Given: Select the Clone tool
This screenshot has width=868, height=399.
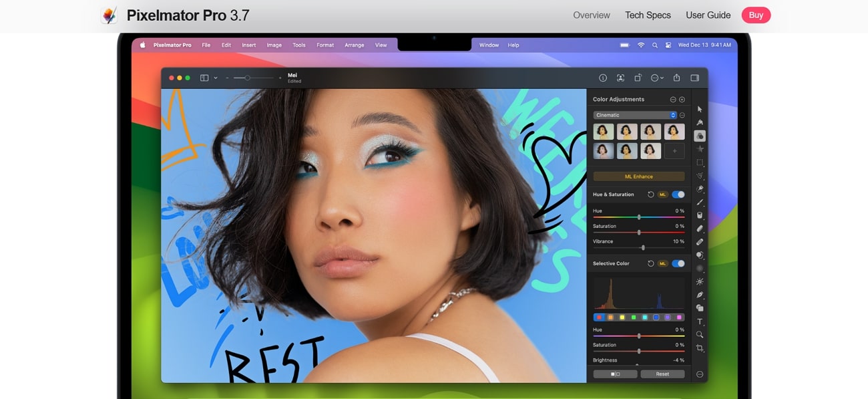Looking at the screenshot, I should point(700,255).
